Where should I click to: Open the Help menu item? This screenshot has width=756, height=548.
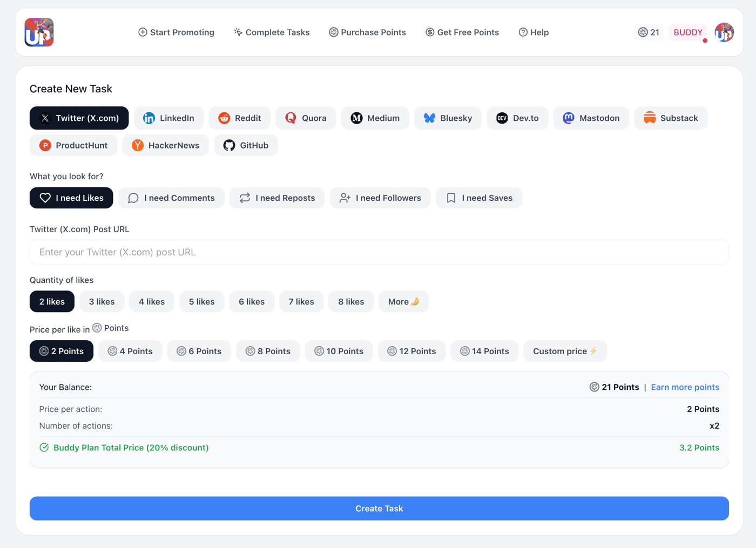pos(534,32)
